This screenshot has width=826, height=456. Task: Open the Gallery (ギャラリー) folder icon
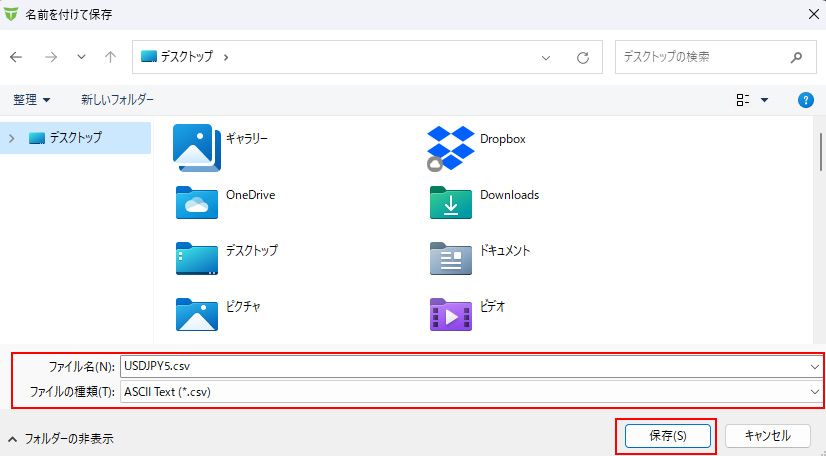197,145
